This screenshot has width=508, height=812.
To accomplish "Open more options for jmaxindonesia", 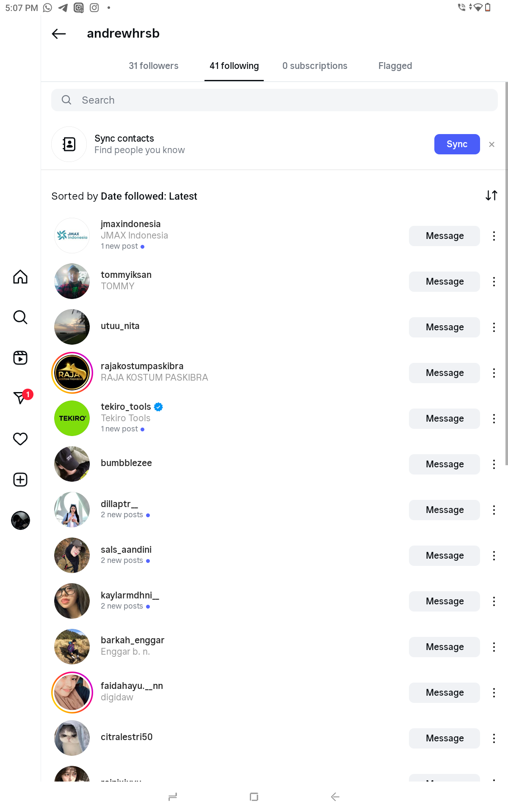I will point(494,236).
